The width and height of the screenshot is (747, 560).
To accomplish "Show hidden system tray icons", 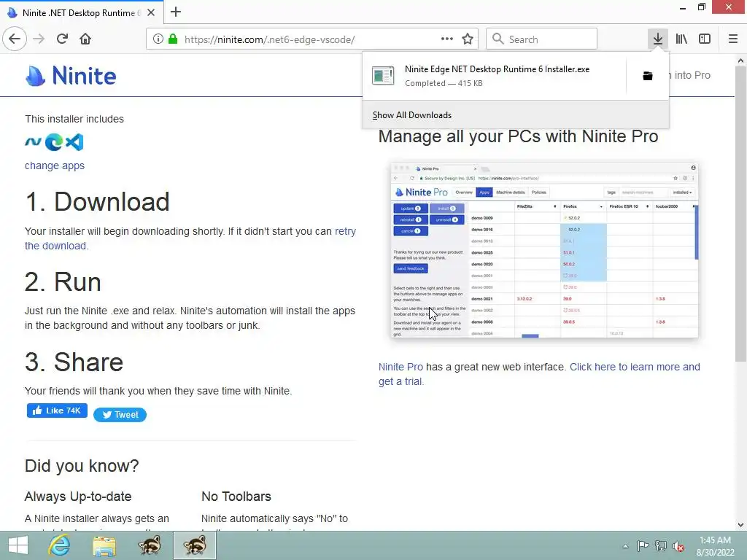I will click(625, 546).
